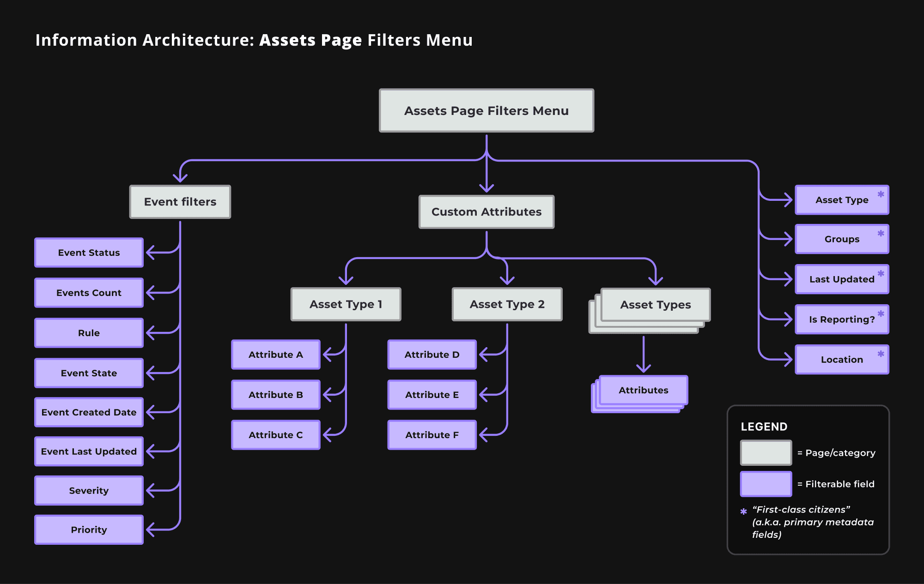
Task: Open the stacked Attributes field node
Action: (x=643, y=390)
